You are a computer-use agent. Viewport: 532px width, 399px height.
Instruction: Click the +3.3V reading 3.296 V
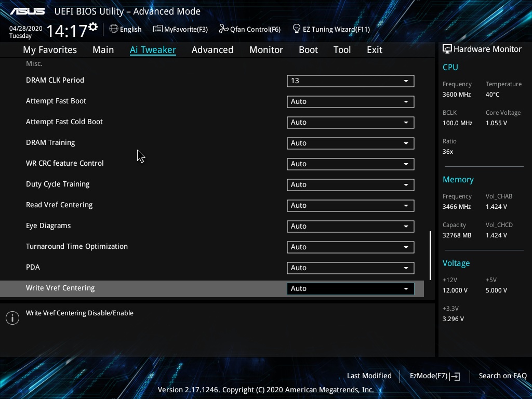[x=453, y=319]
